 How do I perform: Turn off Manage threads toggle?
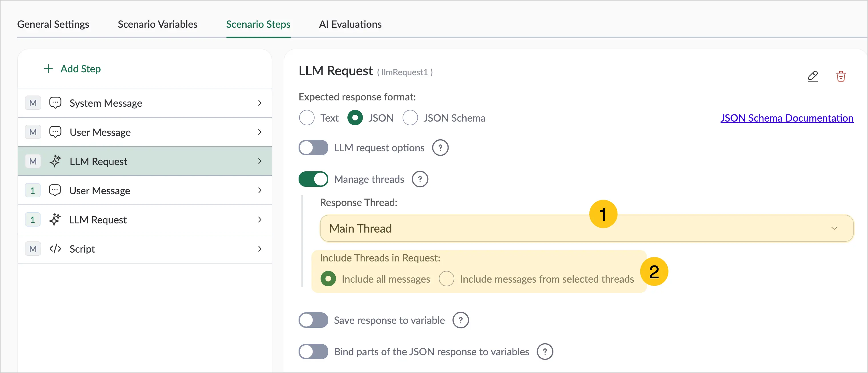tap(313, 179)
